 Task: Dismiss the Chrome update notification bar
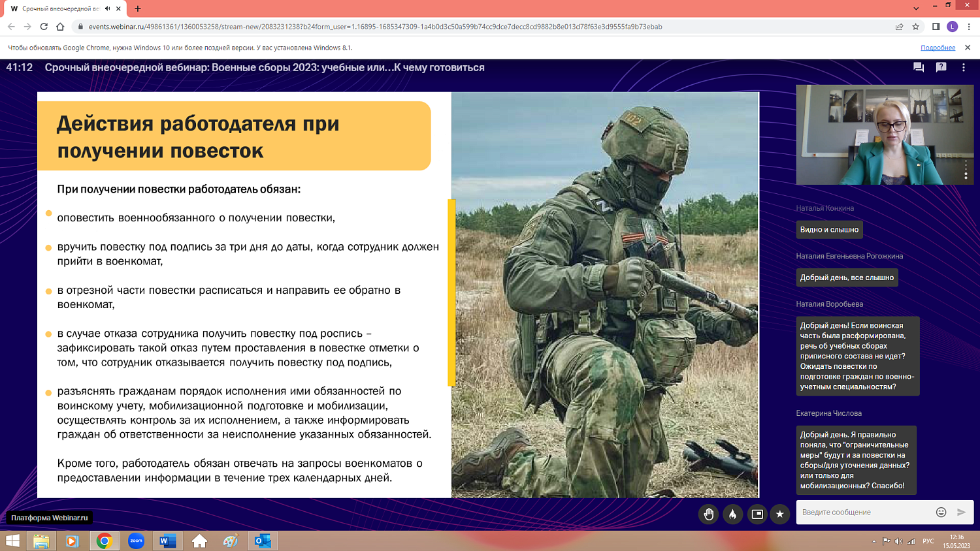(x=968, y=48)
